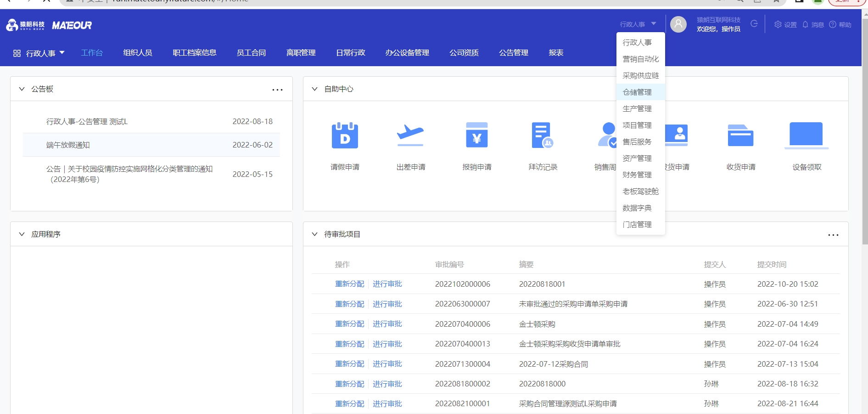
Task: Click 进行审批 for 2022102000006
Action: pos(387,284)
